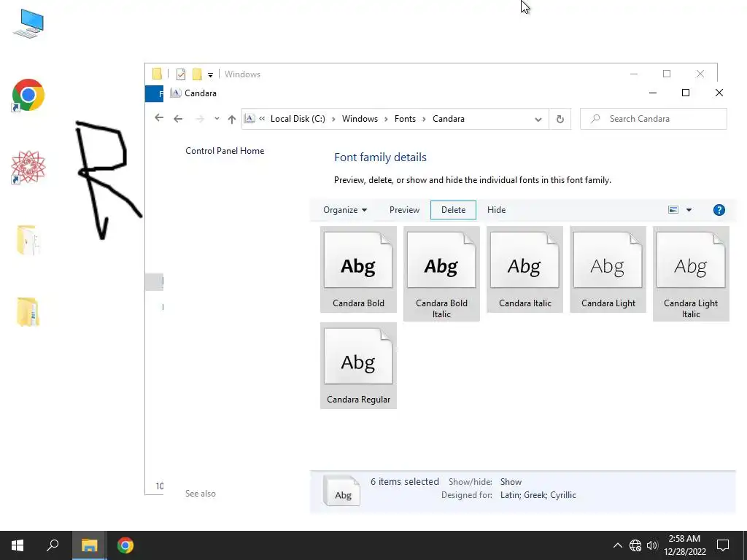Change view layout icon

tap(673, 210)
